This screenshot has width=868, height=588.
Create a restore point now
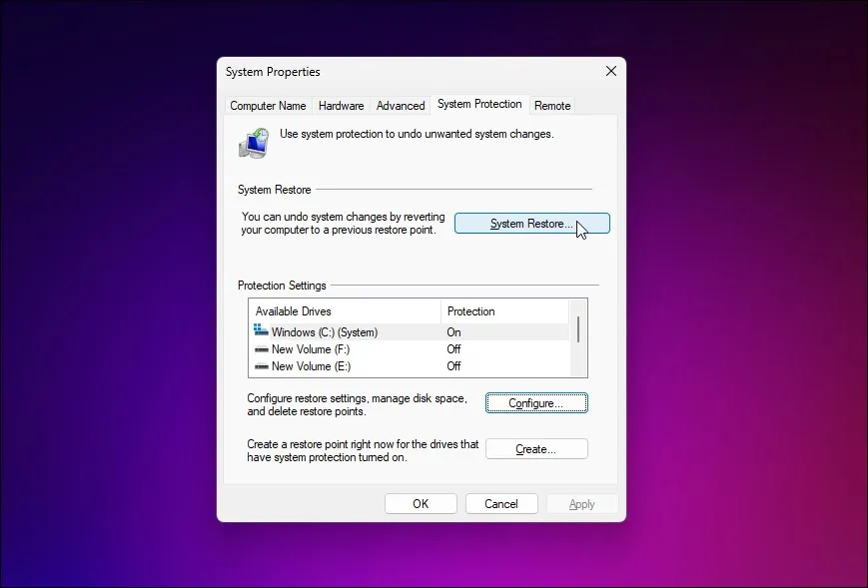[536, 448]
